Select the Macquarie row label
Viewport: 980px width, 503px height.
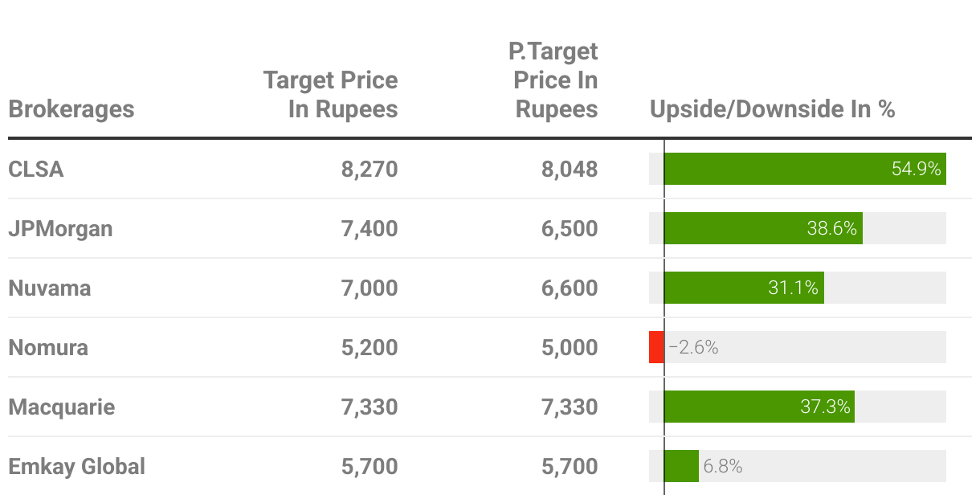click(62, 407)
